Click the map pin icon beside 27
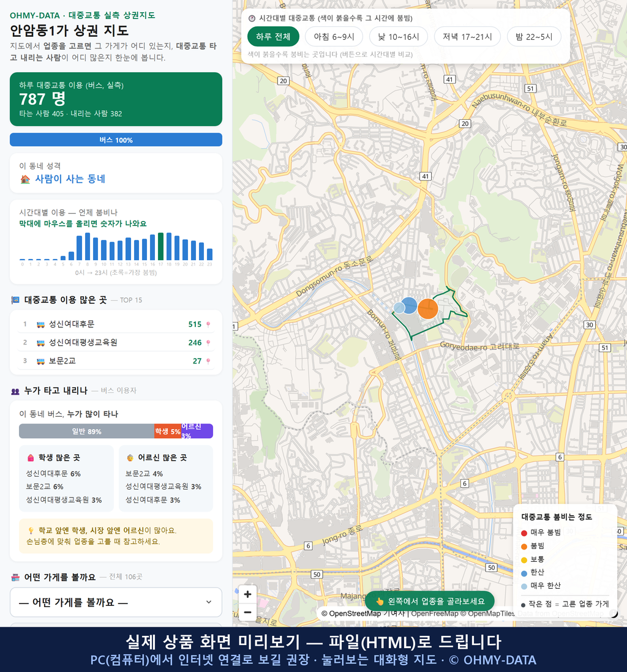The image size is (627, 672). pyautogui.click(x=208, y=361)
